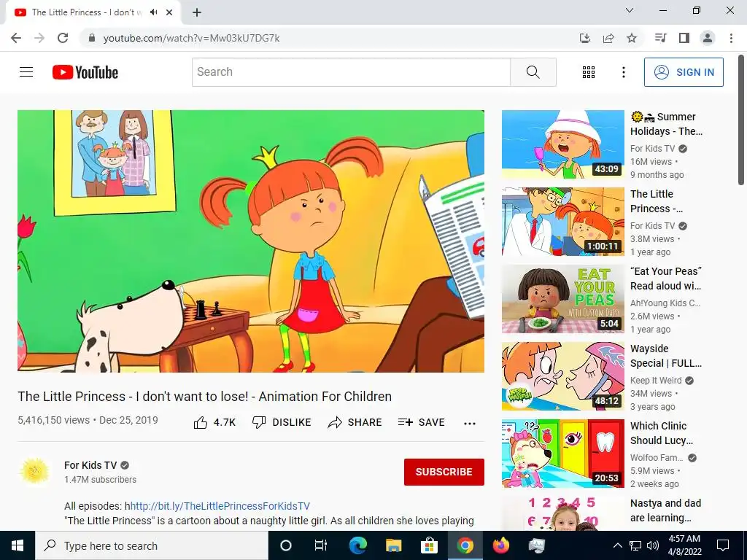The image size is (747, 560).
Task: Open the Windows notification center
Action: click(x=723, y=545)
